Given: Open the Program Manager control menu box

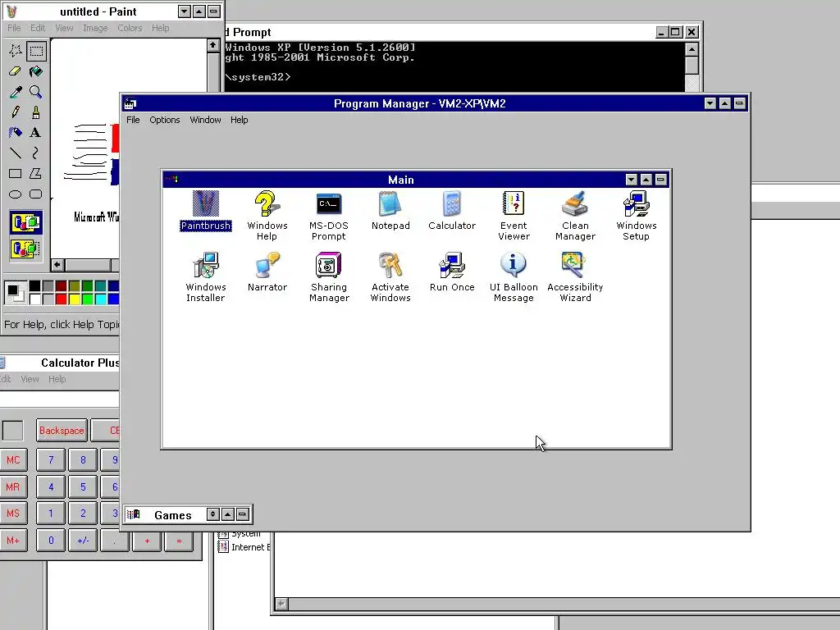Looking at the screenshot, I should [x=130, y=103].
